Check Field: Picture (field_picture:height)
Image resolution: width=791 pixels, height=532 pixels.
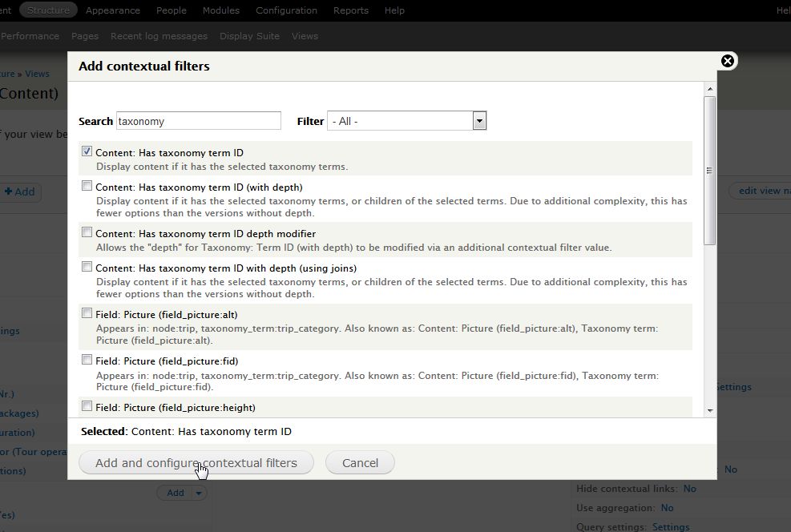click(x=87, y=406)
